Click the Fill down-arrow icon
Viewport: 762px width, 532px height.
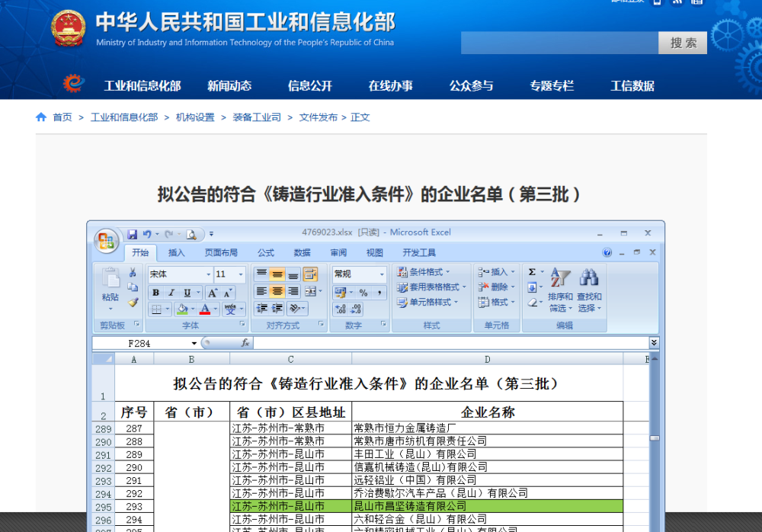click(532, 287)
